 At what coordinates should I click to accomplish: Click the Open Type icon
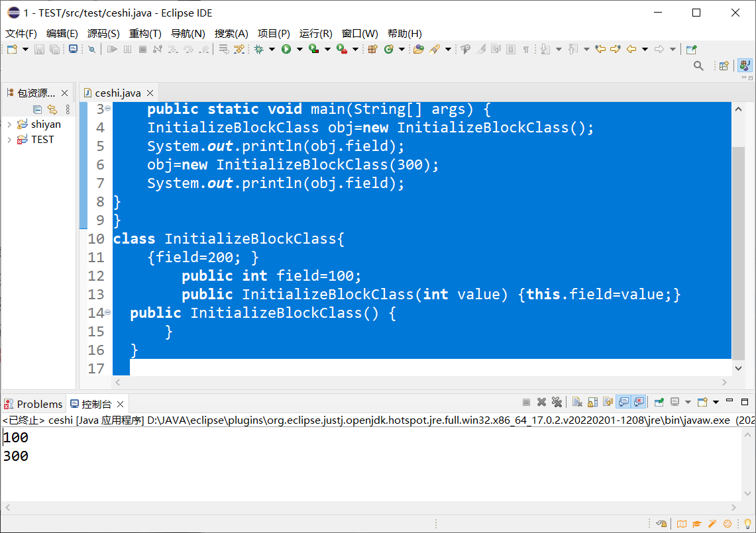(x=419, y=49)
